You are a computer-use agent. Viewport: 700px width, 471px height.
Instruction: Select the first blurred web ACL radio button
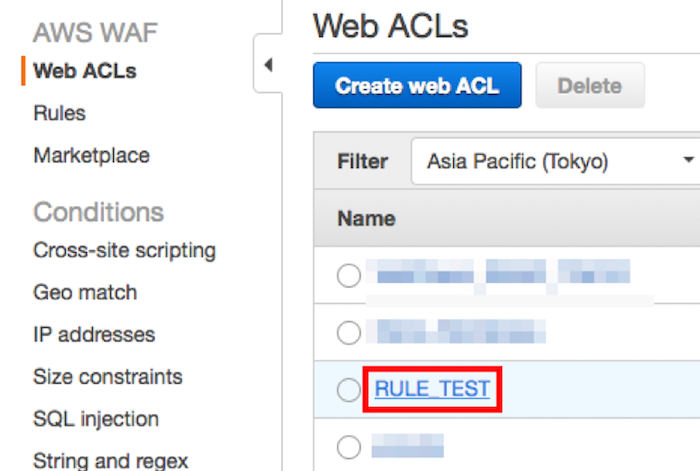tap(348, 276)
